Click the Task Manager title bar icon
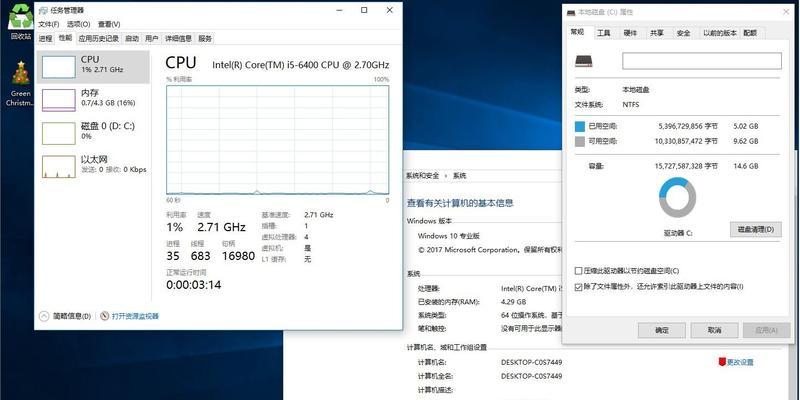The height and width of the screenshot is (400, 800). (x=43, y=10)
